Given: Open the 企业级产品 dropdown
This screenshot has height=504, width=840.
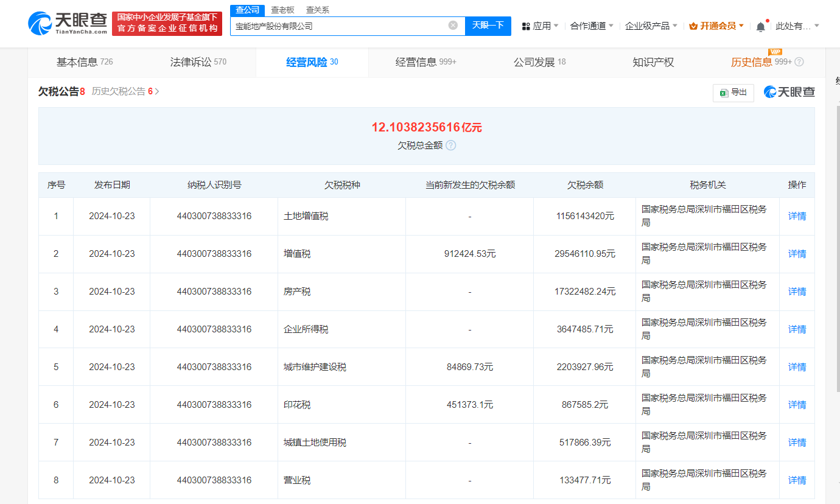Looking at the screenshot, I should [x=674, y=26].
